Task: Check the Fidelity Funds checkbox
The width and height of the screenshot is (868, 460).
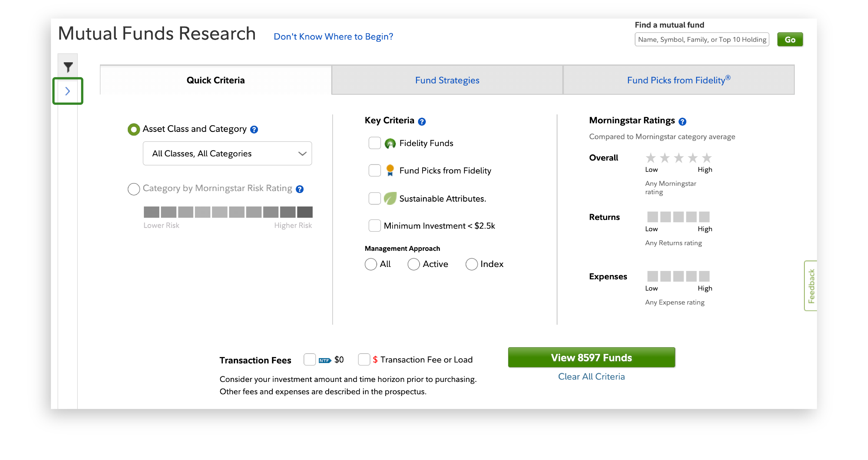Action: point(374,143)
